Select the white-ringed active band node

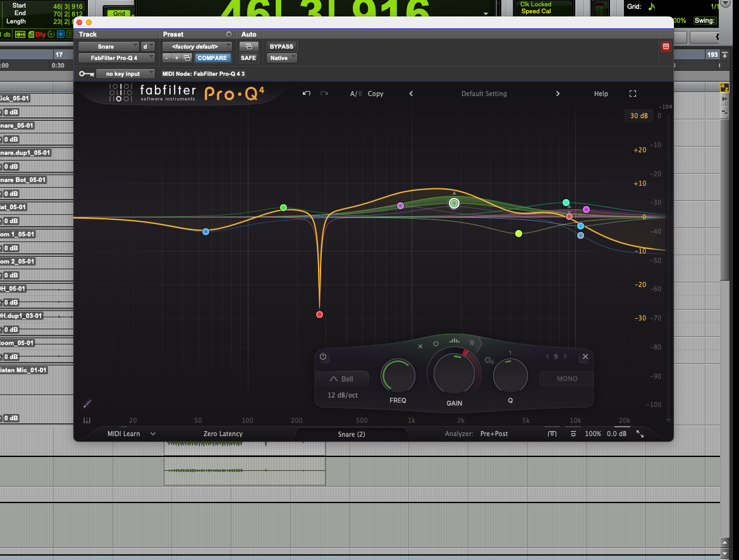click(454, 203)
